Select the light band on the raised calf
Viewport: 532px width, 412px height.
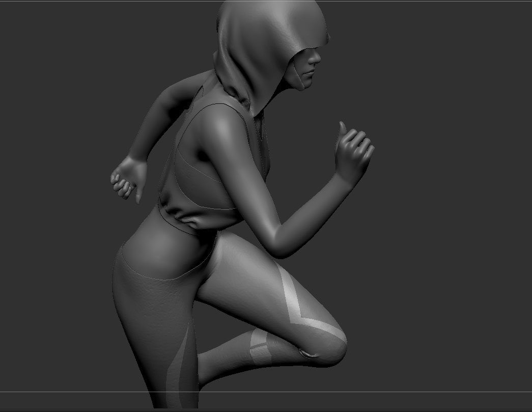259,346
